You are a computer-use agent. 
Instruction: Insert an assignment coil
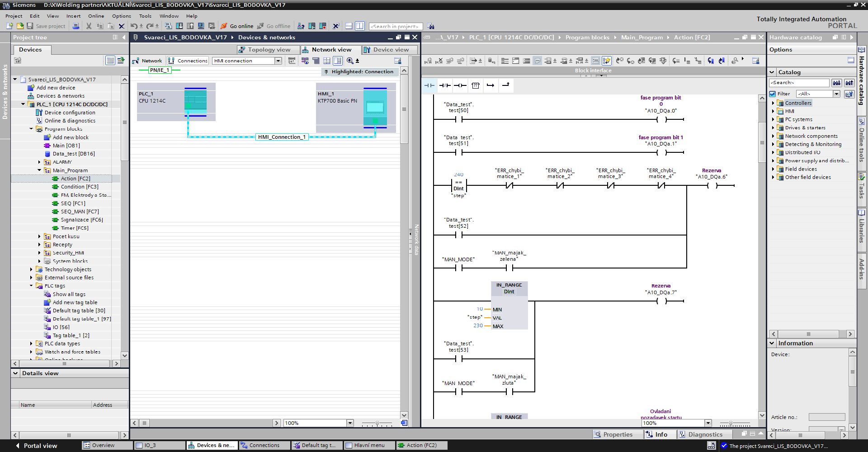coord(460,85)
